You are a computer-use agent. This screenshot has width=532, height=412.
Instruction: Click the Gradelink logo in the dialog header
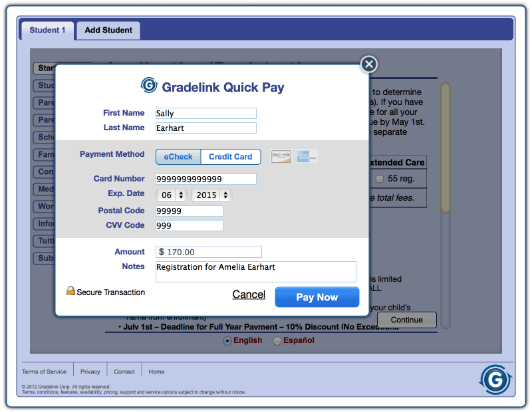(149, 85)
